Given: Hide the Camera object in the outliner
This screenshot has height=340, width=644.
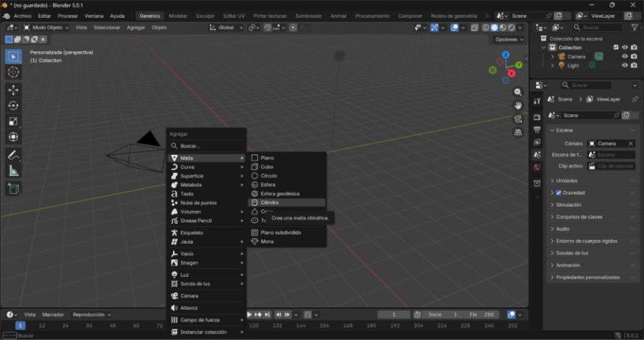Looking at the screenshot, I should (x=625, y=56).
